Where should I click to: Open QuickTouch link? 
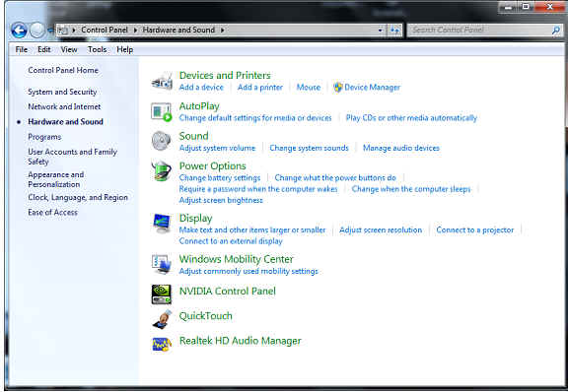(206, 316)
